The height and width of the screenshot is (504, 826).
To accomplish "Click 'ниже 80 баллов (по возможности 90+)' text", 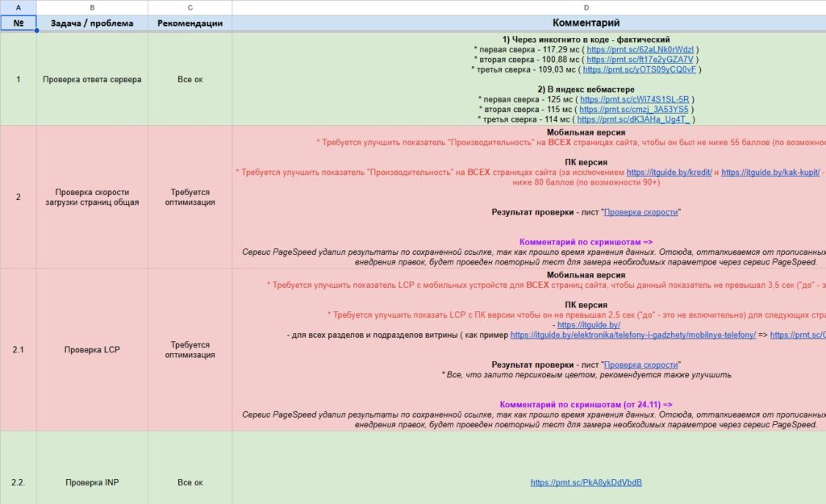I will point(586,182).
